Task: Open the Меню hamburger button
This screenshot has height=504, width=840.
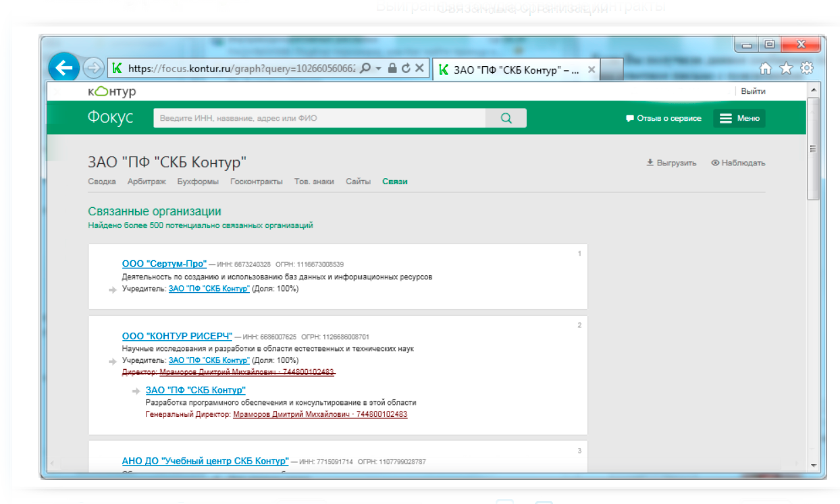Action: [739, 118]
